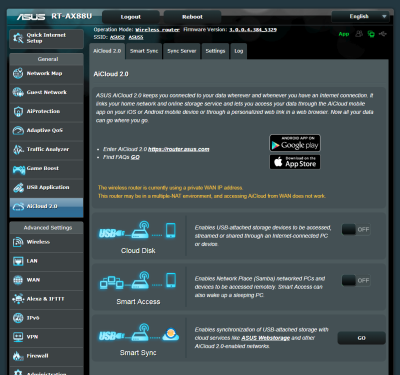This screenshot has height=375, width=400.
Task: Open IPv6 settings icon
Action: click(x=18, y=318)
